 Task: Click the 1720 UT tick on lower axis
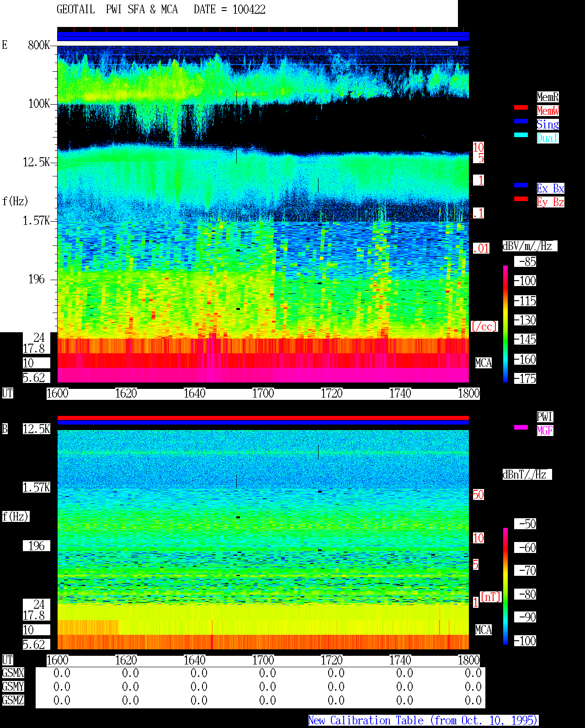[331, 660]
